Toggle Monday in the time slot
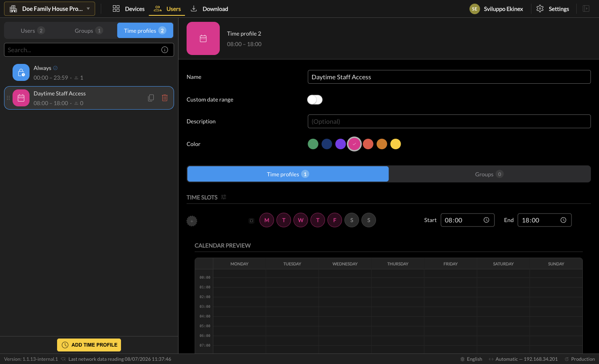 (x=267, y=220)
